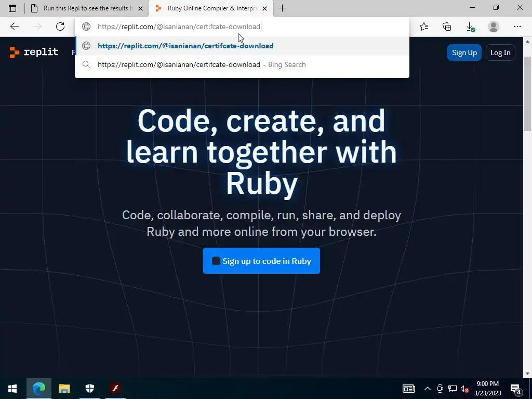Screen dimensions: 532x399
Task: Click 'Sign up to code in Ruby'
Action: (261, 261)
